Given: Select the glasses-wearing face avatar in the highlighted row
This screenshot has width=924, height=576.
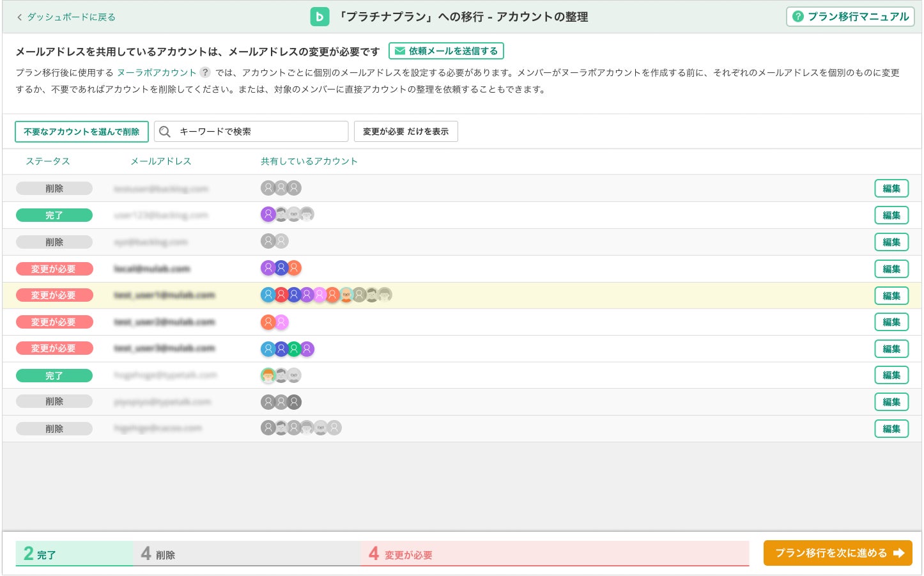Looking at the screenshot, I should click(346, 295).
